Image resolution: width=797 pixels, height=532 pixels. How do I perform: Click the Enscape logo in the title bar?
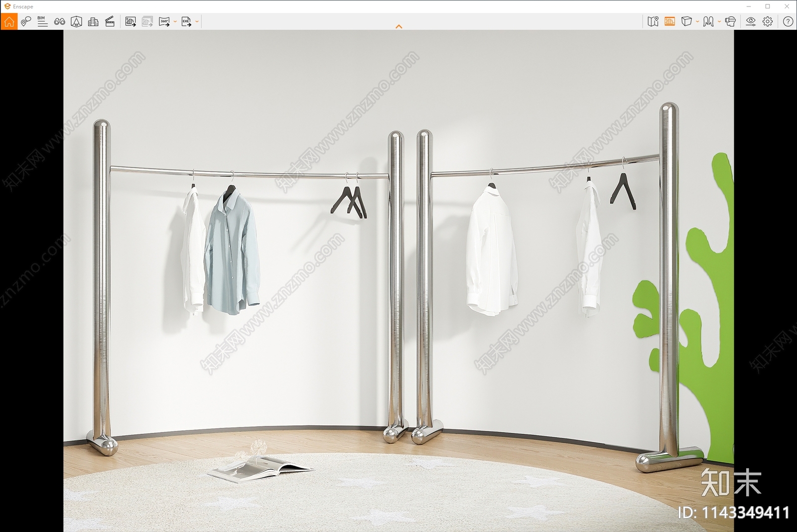(x=7, y=6)
